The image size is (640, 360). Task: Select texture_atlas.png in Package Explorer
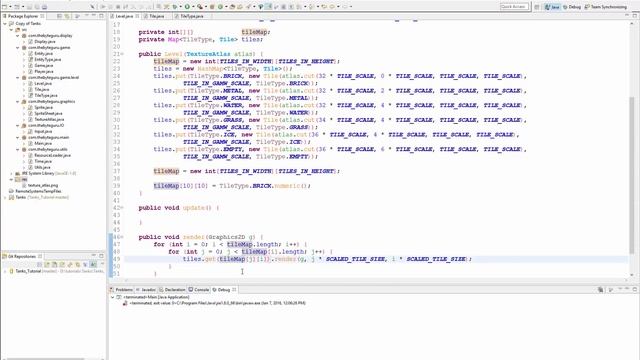click(x=43, y=185)
